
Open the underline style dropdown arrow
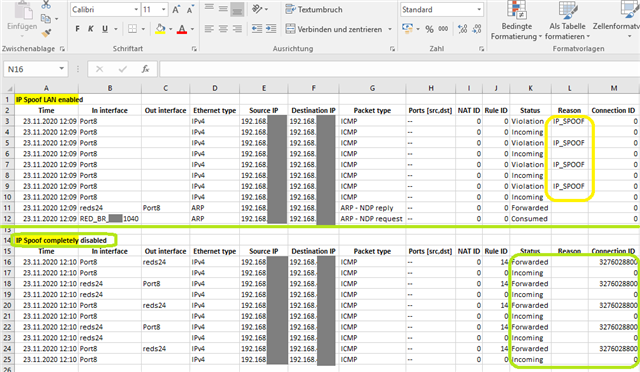pos(116,29)
